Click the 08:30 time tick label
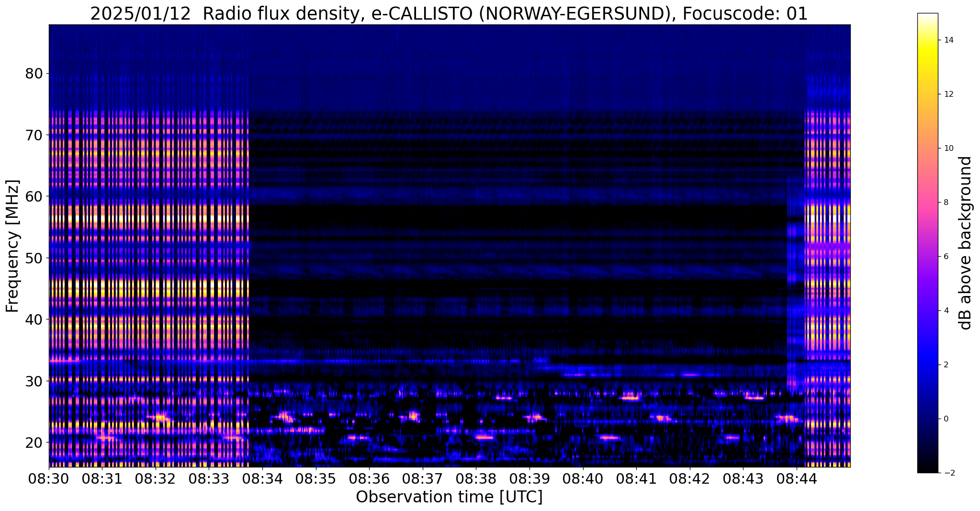The height and width of the screenshot is (511, 980). [49, 478]
